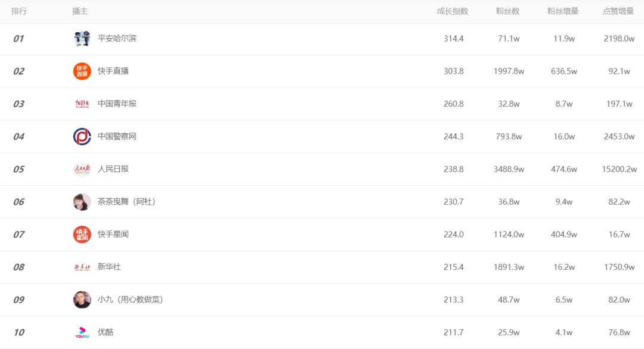Sort by 成长指数 column header
Screen dimensions: 644x349
[453, 11]
